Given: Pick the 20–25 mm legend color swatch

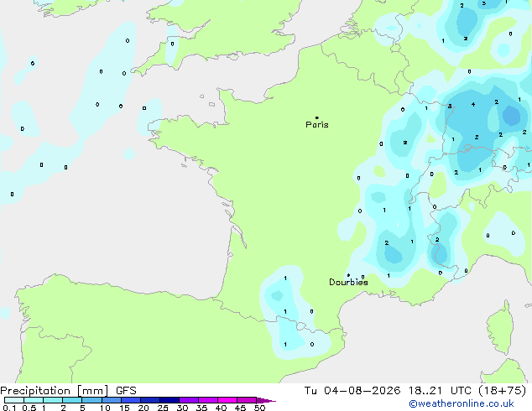Looking at the screenshot, I should point(150,400).
